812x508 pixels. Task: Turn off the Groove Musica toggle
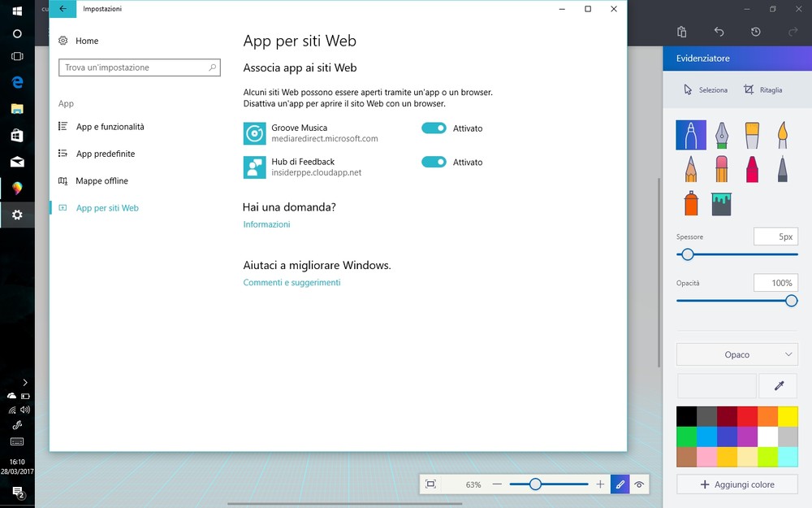(x=434, y=128)
